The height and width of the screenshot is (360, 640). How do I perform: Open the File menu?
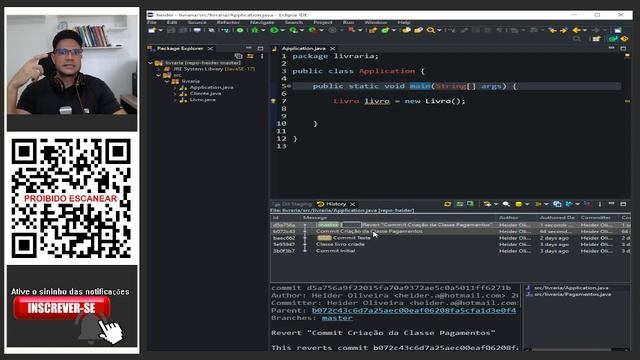(x=151, y=22)
